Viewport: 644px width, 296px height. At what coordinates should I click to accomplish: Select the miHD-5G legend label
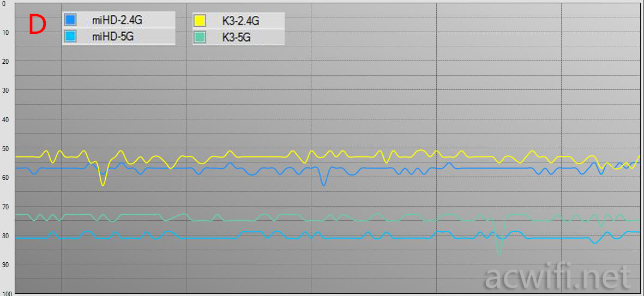113,37
